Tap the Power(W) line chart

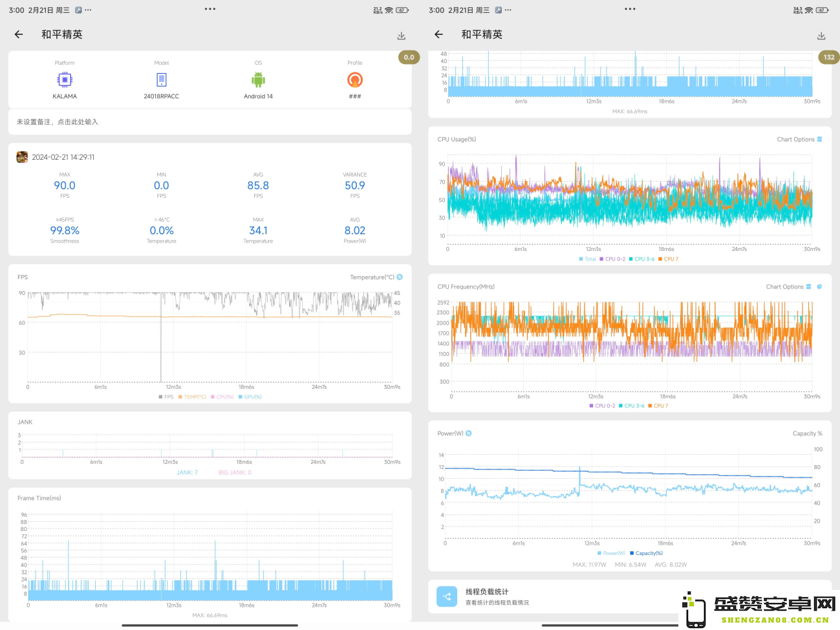click(x=629, y=495)
